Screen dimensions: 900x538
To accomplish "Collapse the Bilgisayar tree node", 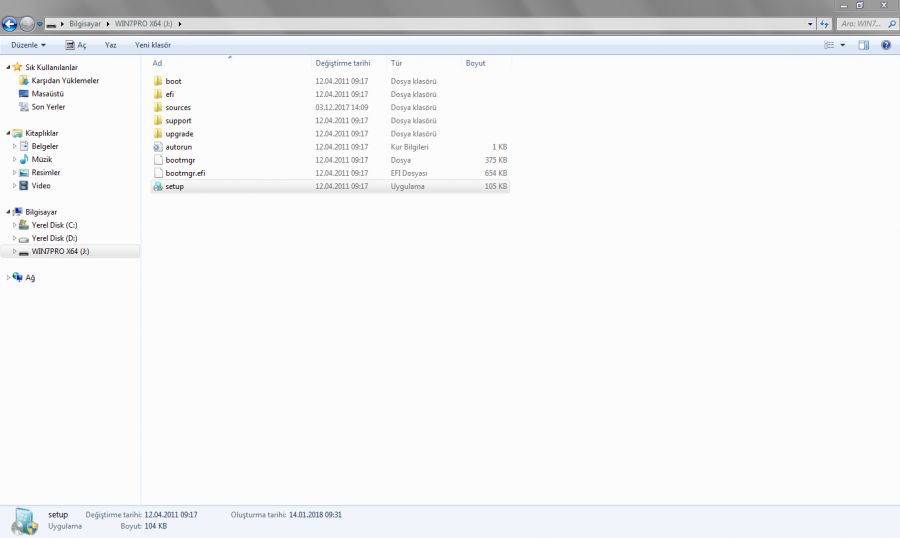I will 8,212.
